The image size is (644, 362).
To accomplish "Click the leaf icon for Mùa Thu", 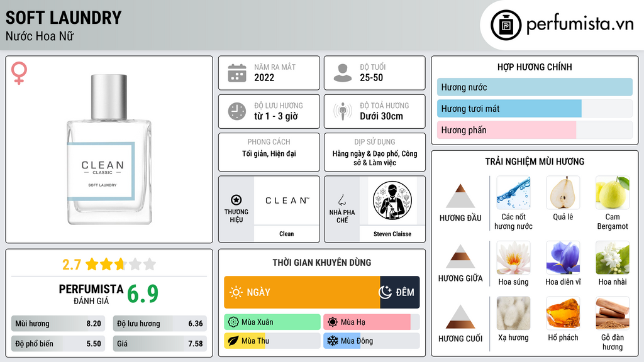I will (233, 341).
